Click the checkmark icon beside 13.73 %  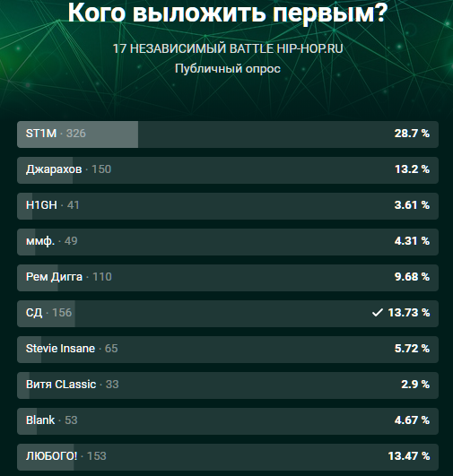click(x=377, y=313)
